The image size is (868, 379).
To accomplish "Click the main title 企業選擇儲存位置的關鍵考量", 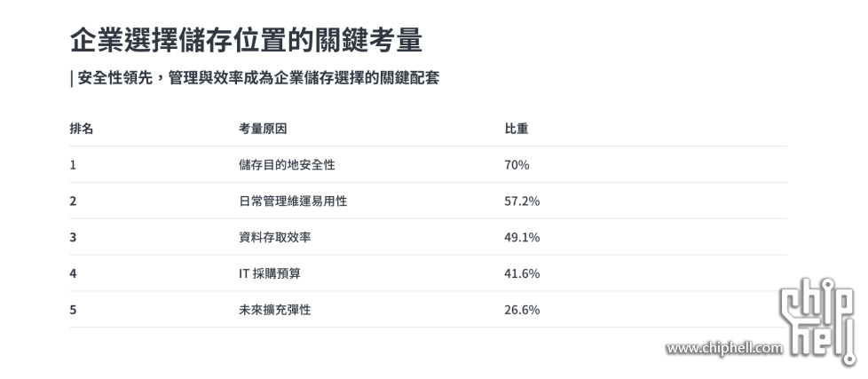I will [x=247, y=40].
